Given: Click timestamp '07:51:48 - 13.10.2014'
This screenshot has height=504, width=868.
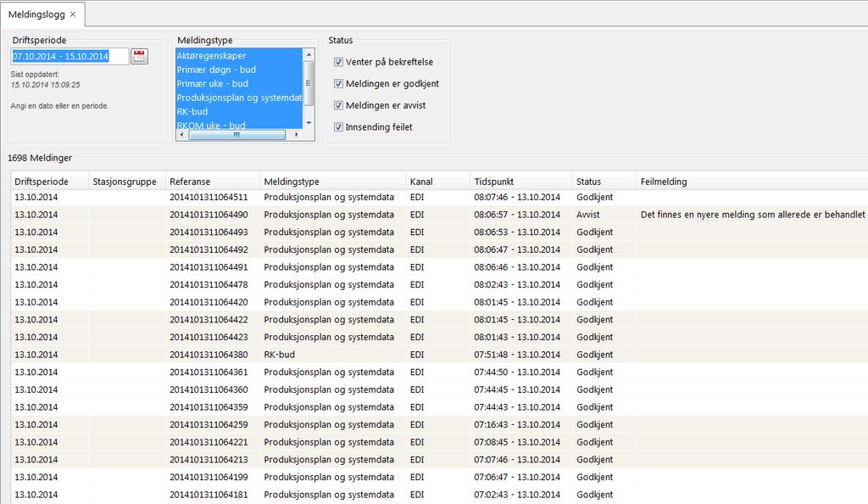Looking at the screenshot, I should point(517,355).
